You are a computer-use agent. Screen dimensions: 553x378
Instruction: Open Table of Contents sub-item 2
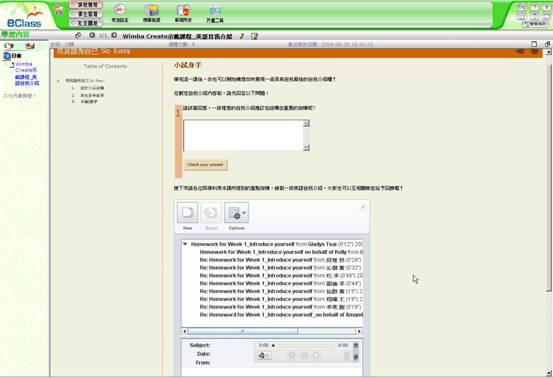coord(92,95)
